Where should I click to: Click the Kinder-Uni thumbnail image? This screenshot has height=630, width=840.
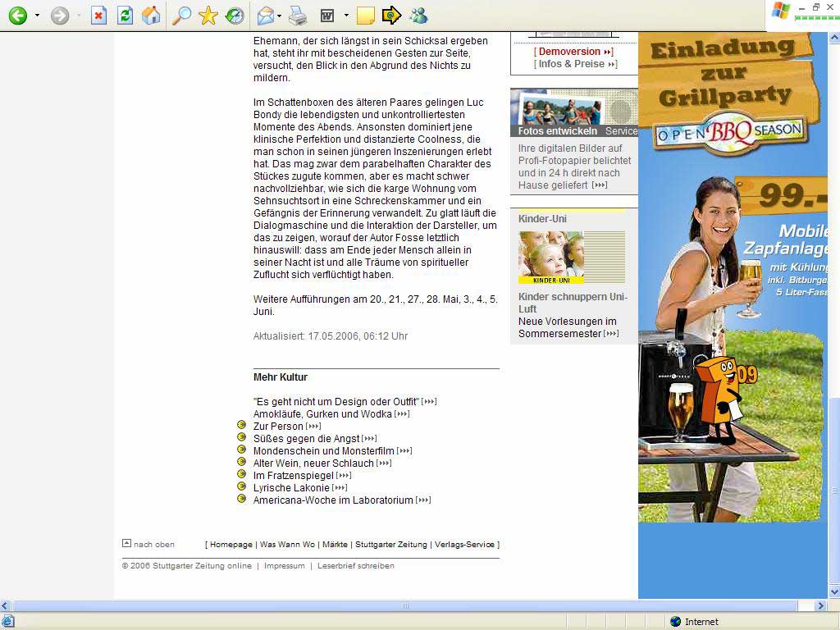coord(551,258)
